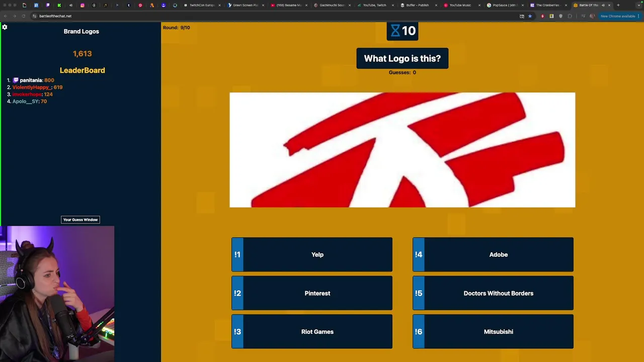
Task: Switch to PopSauce tab
Action: point(505,5)
